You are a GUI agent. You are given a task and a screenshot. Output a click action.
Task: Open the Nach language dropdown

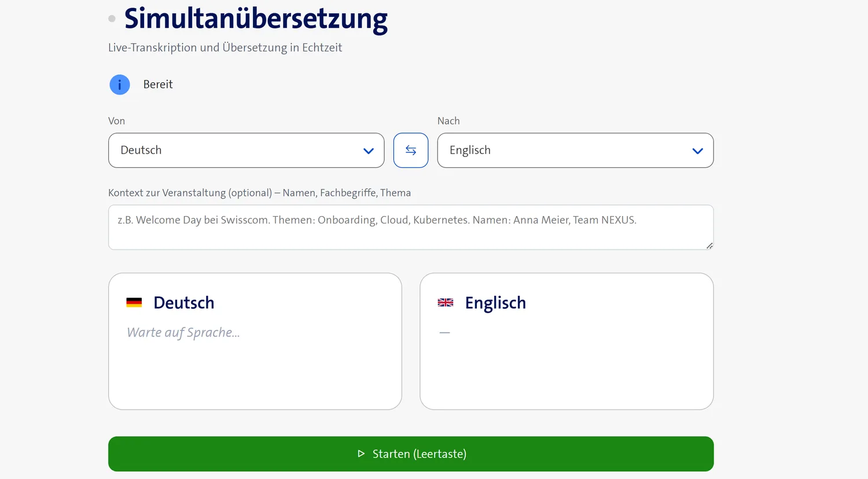(575, 151)
